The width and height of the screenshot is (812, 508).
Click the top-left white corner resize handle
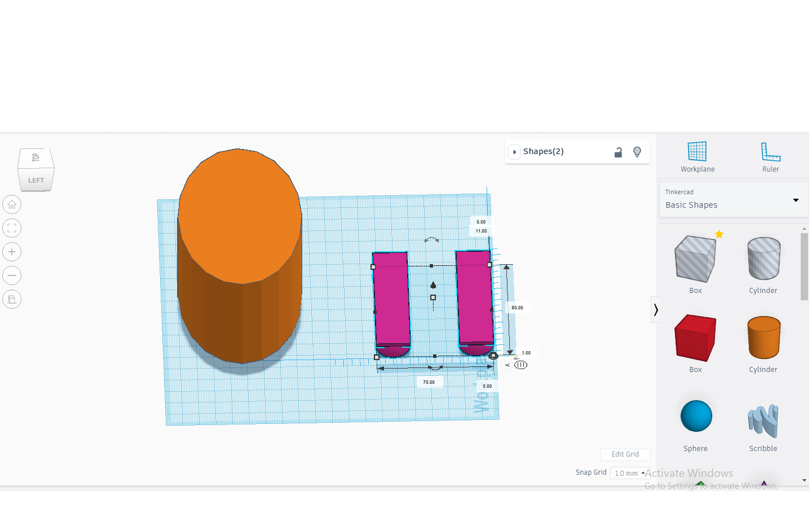tap(373, 267)
